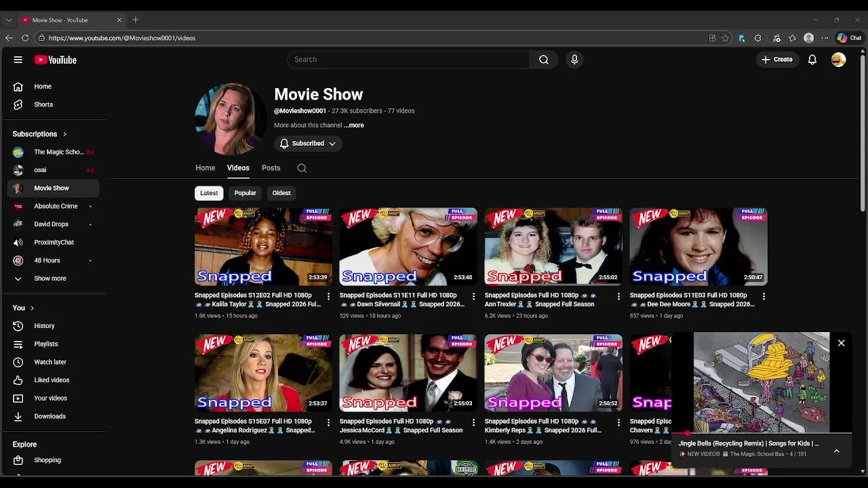The width and height of the screenshot is (868, 488).
Task: Open new browser tab
Action: click(x=136, y=20)
